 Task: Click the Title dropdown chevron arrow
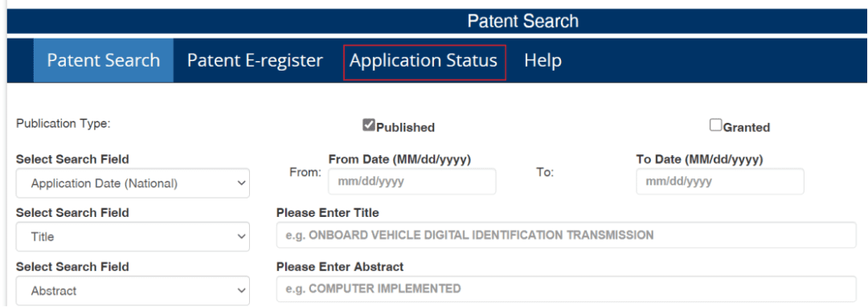click(x=241, y=237)
